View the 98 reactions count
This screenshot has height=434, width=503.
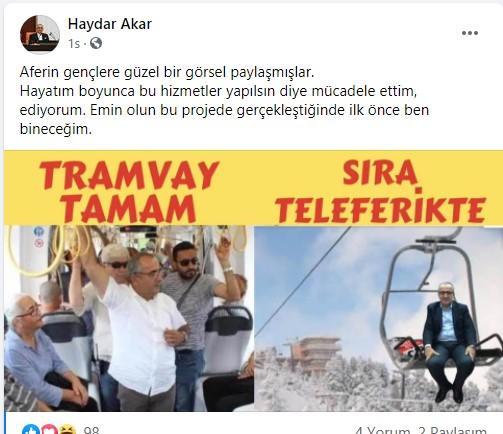point(91,430)
